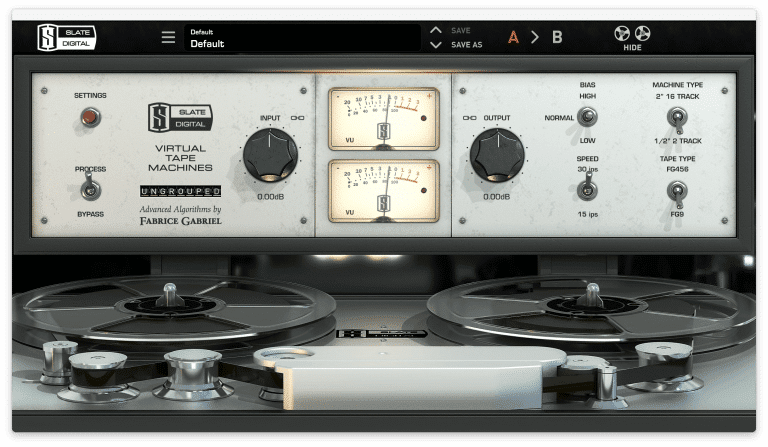Toggle the INPUT link icon

pyautogui.click(x=297, y=118)
